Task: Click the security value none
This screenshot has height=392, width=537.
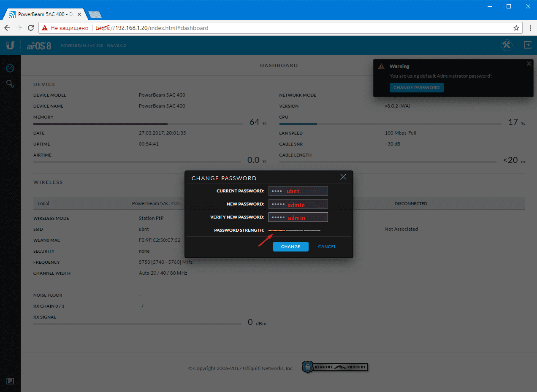Action: tap(144, 251)
